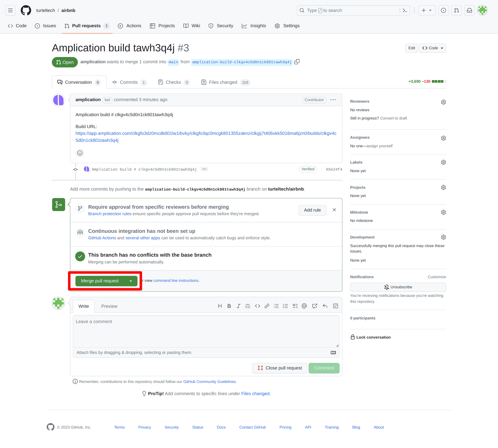This screenshot has height=448, width=498.
Task: Expand the commit message ellipsis
Action: coord(204,169)
